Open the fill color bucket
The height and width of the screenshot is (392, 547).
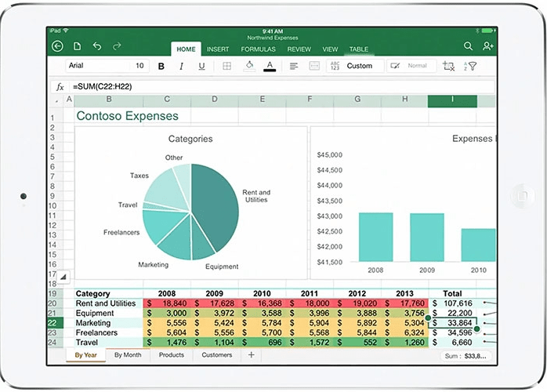(249, 67)
